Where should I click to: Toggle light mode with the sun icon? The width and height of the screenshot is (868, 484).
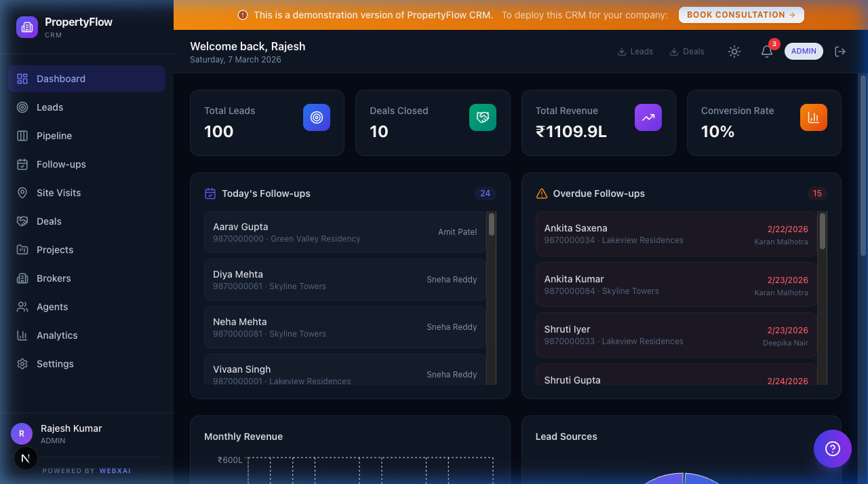(734, 51)
